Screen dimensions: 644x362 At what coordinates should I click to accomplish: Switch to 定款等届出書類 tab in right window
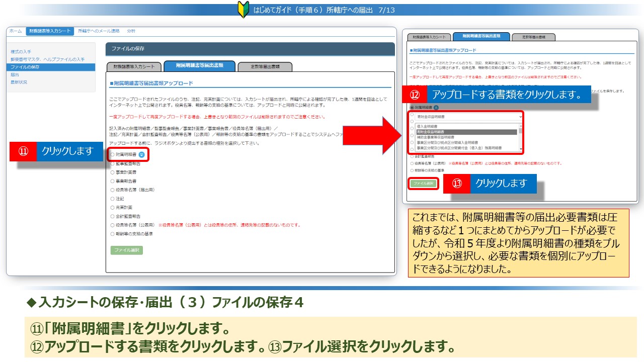pyautogui.click(x=533, y=37)
